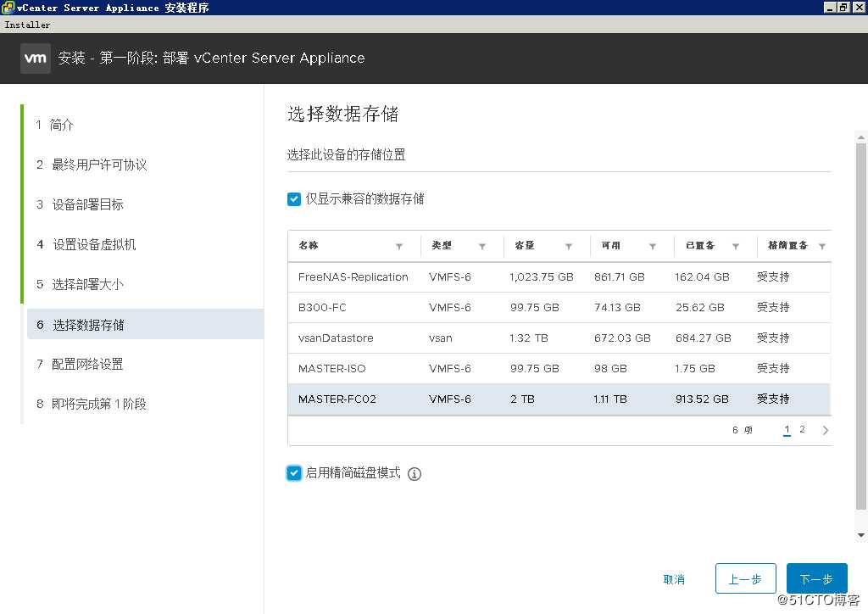Open filter for the 容量 column
This screenshot has width=868, height=614.
569,247
